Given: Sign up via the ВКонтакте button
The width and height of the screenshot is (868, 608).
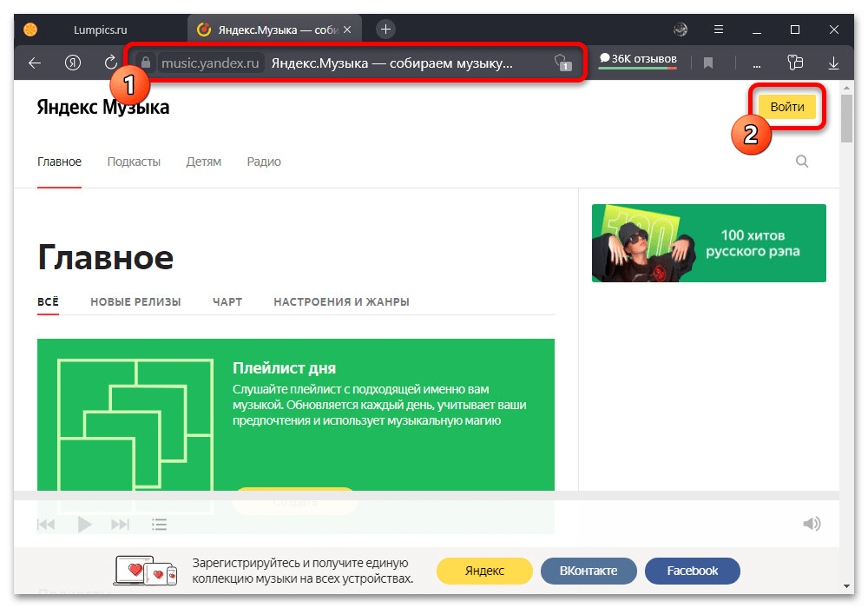Looking at the screenshot, I should [x=588, y=571].
